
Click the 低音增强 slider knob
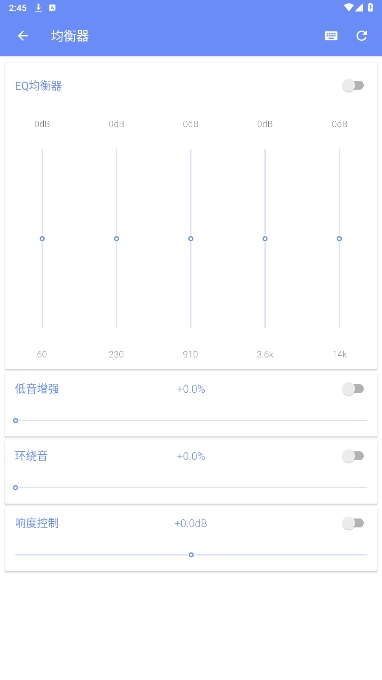click(16, 420)
